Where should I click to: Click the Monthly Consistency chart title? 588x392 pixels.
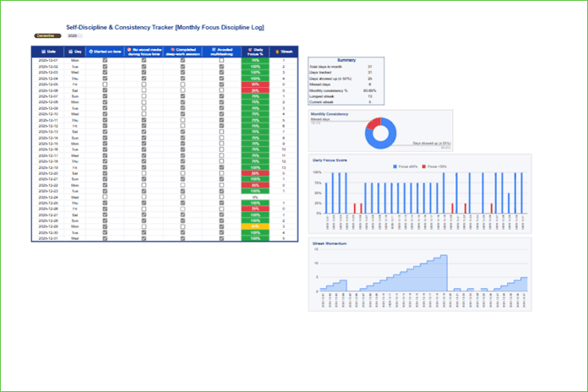pyautogui.click(x=329, y=114)
